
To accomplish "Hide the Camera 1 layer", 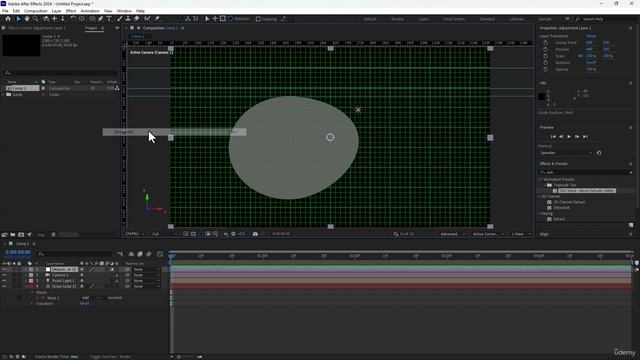I will pyautogui.click(x=4, y=275).
